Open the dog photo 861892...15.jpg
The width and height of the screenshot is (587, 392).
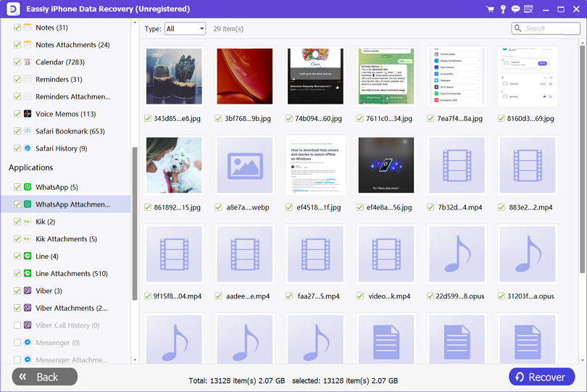click(x=174, y=165)
